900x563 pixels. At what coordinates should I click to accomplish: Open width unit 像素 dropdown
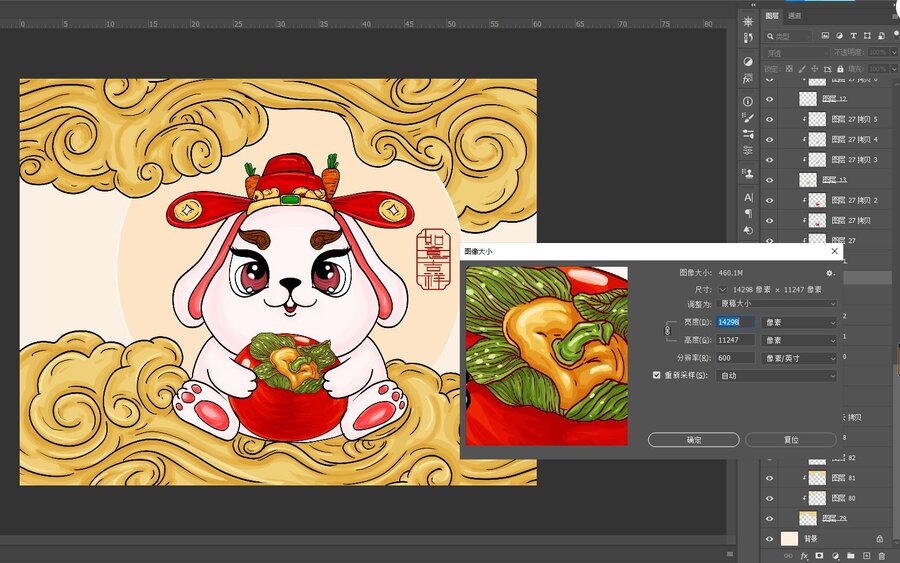(x=798, y=323)
